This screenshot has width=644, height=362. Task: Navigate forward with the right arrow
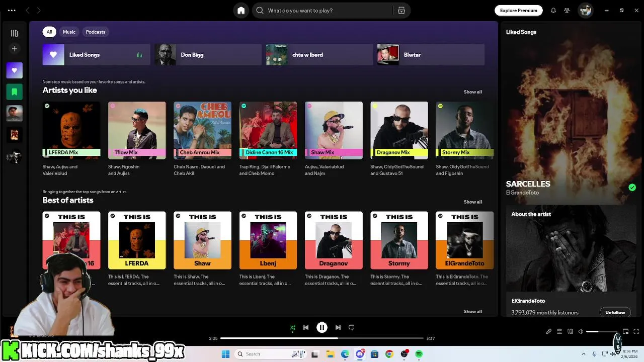[x=39, y=11]
